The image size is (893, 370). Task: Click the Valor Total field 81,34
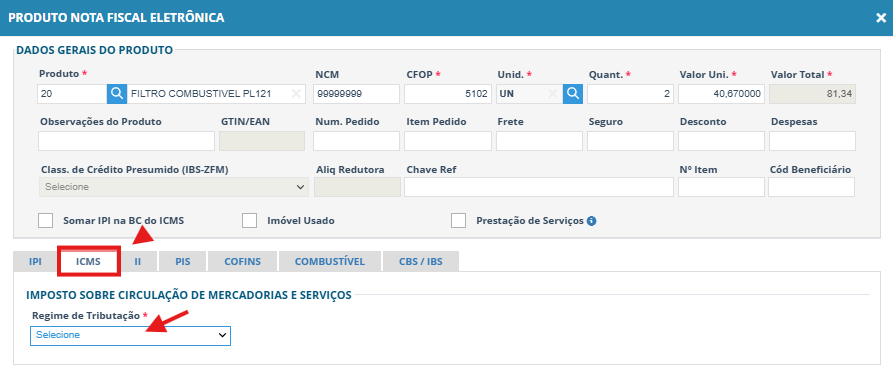(x=813, y=94)
